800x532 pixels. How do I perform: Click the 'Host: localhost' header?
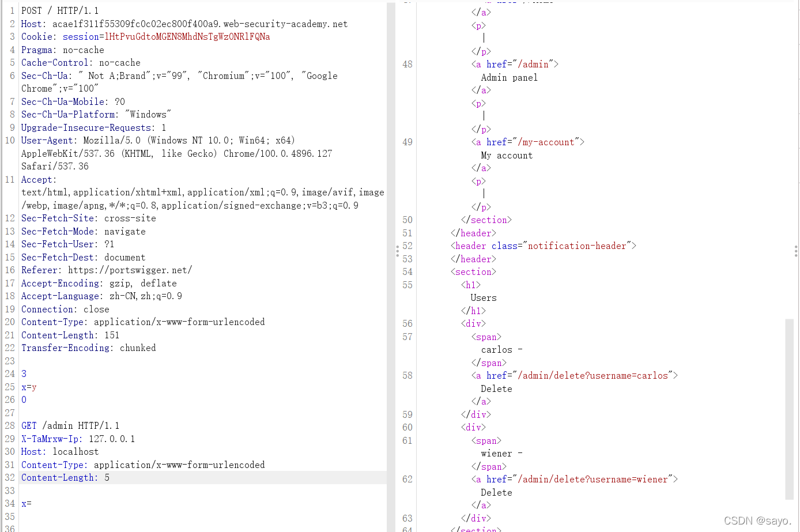click(60, 451)
